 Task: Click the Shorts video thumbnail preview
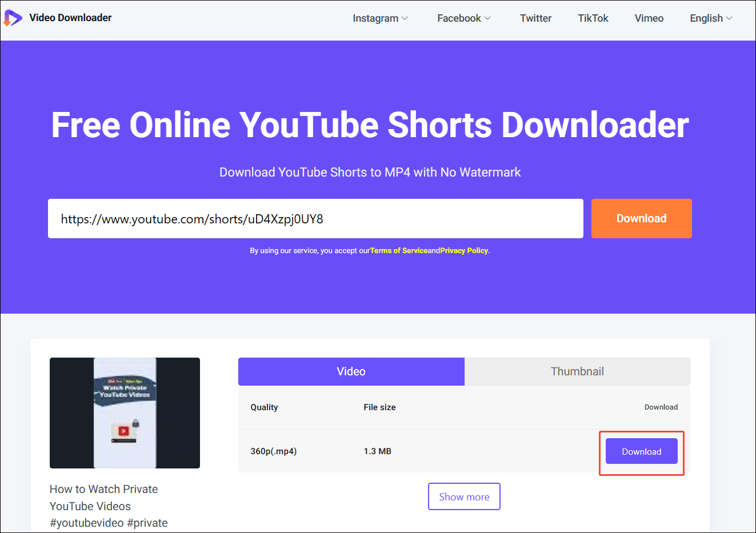click(125, 413)
